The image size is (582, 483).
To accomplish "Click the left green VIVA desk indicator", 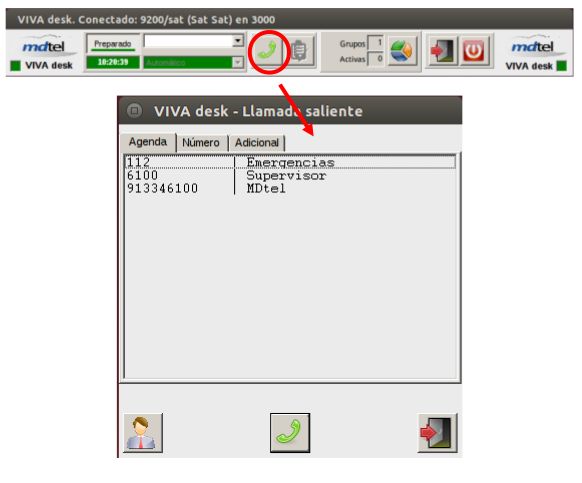I will (16, 66).
